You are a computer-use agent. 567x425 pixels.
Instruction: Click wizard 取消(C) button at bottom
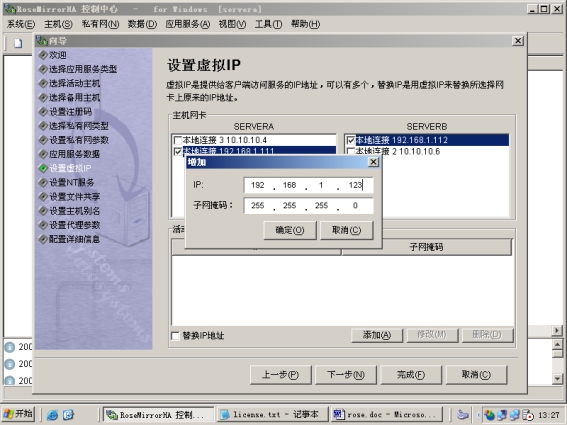coord(476,375)
